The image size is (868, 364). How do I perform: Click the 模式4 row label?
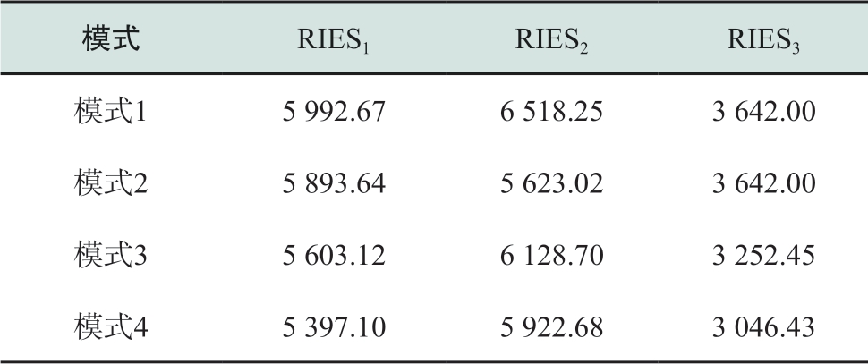(x=111, y=327)
